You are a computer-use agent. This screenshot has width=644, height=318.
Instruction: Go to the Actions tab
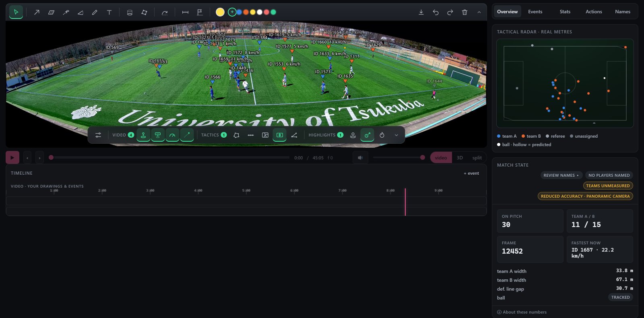click(594, 12)
